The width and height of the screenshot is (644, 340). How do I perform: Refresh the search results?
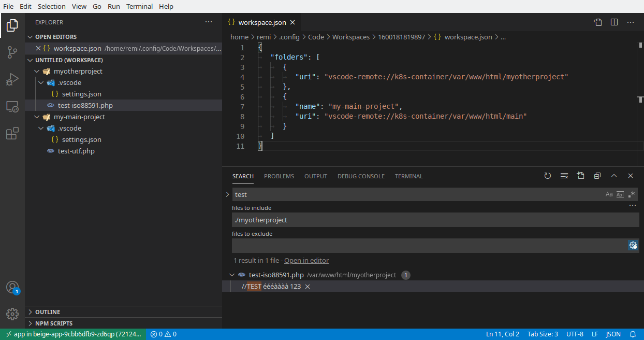[x=548, y=176]
